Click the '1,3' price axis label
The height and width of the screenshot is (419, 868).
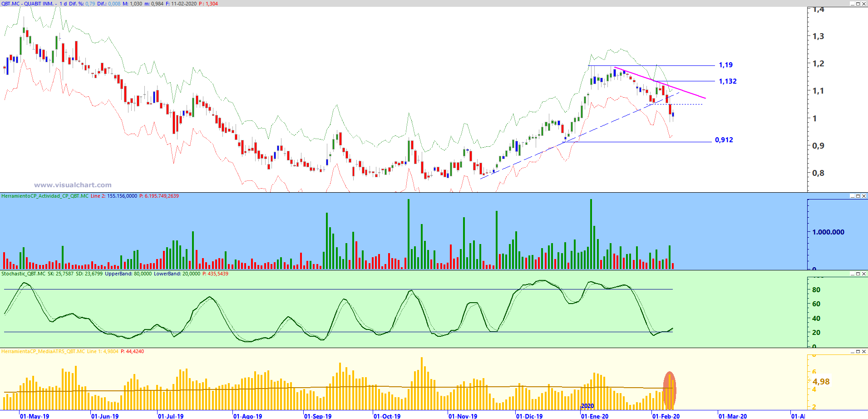coord(818,36)
